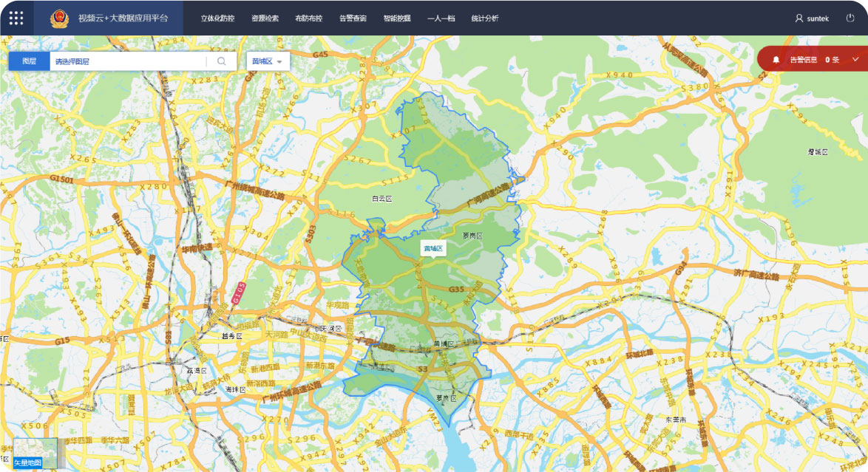Click the blue 图层 button

point(29,61)
